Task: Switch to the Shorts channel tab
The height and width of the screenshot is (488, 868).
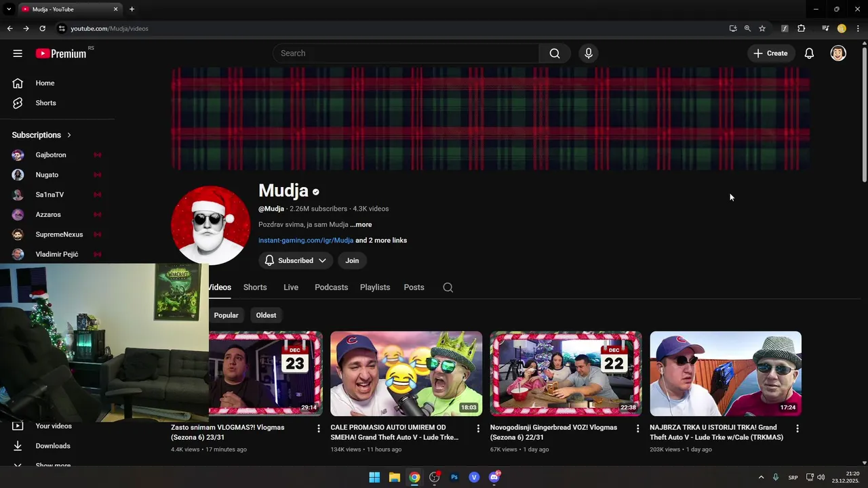Action: tap(255, 287)
